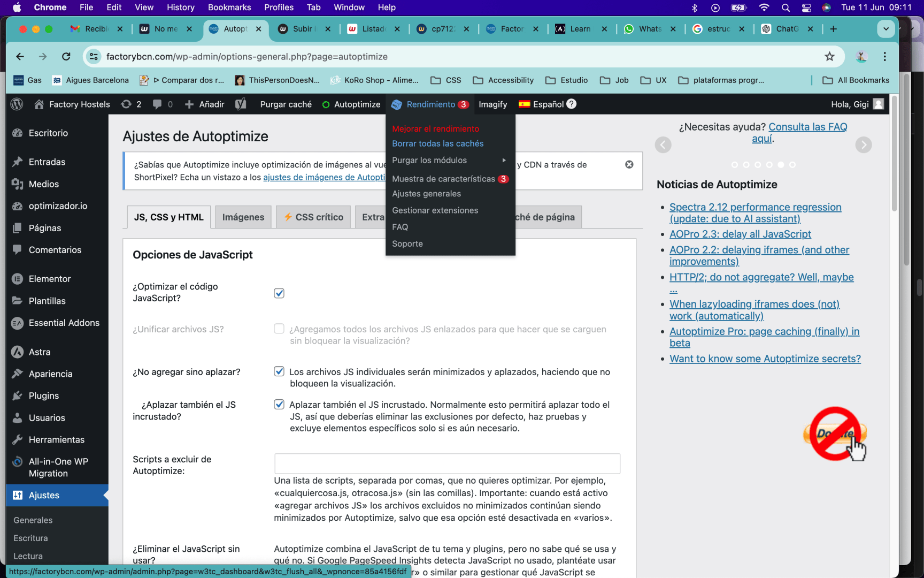Open the Apple menu

17,7
